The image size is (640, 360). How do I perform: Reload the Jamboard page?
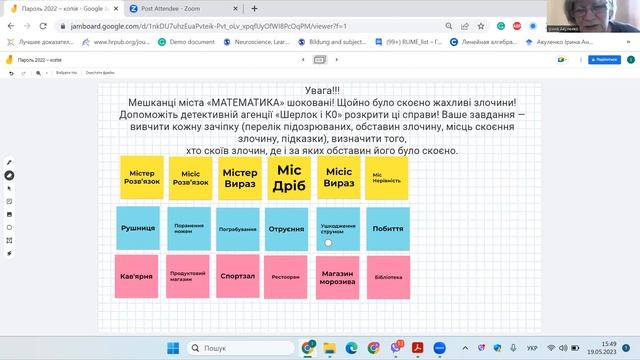[43, 26]
